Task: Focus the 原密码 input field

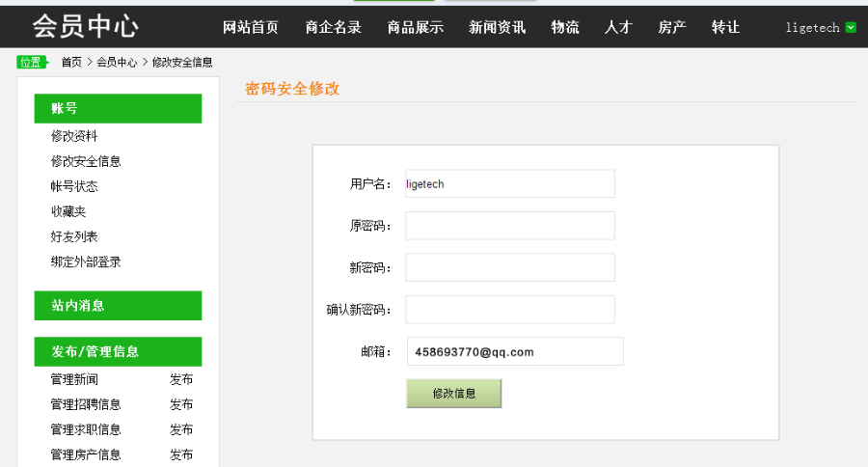Action: pos(510,226)
